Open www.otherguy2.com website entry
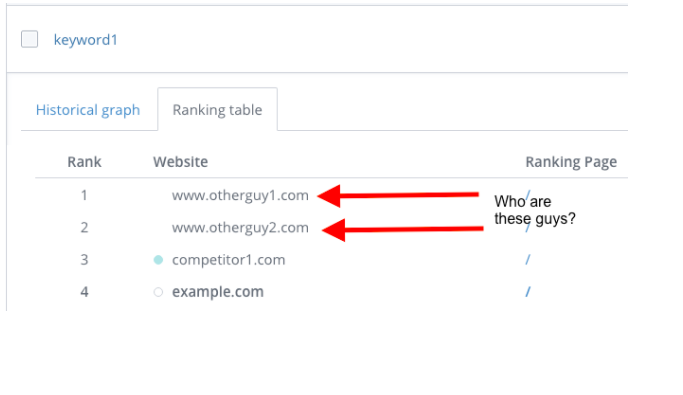Viewport: 683px width, 395px height. pos(240,227)
